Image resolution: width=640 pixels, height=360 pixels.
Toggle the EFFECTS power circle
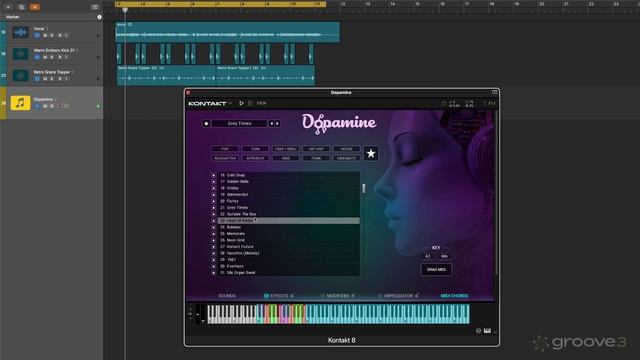(266, 296)
